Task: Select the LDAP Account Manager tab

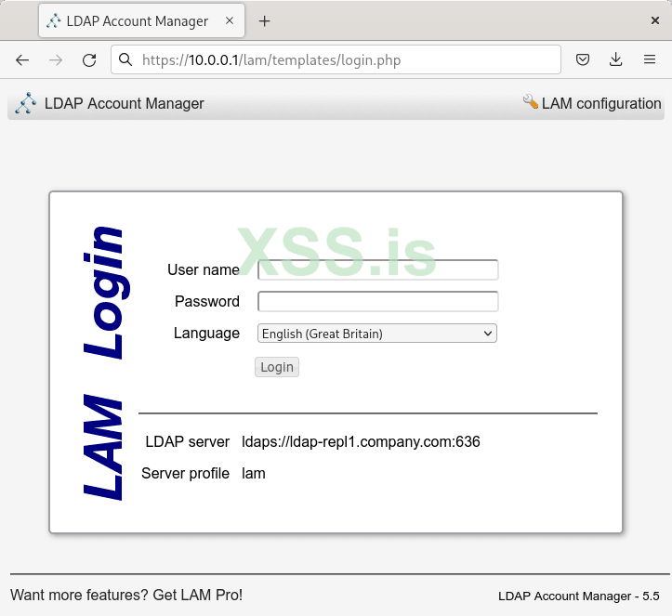Action: [141, 20]
